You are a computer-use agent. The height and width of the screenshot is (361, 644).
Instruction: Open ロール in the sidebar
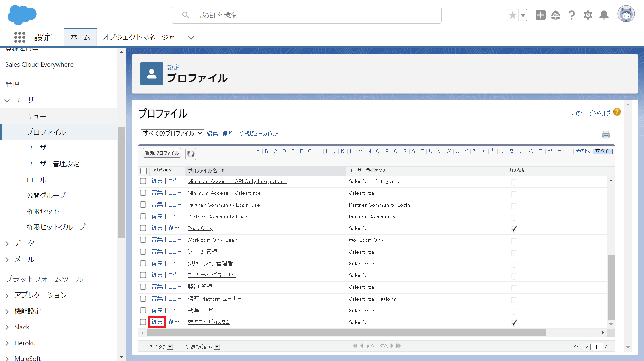pos(36,180)
